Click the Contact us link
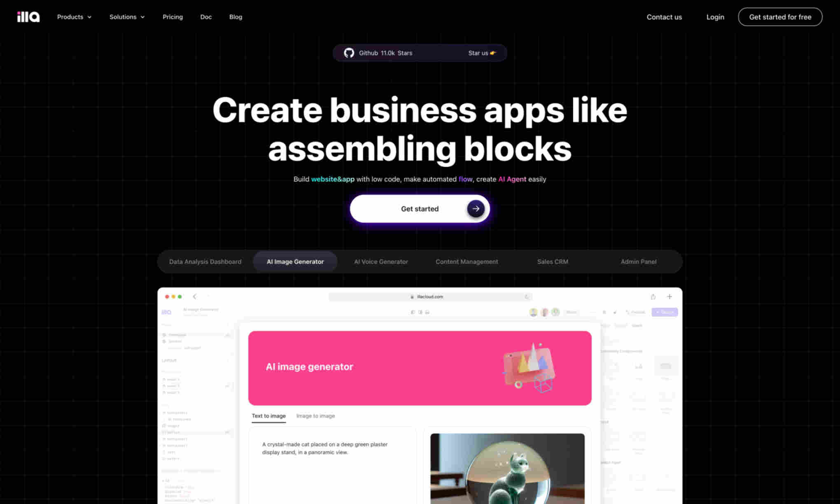Screen dimensions: 840x504 click(664, 16)
